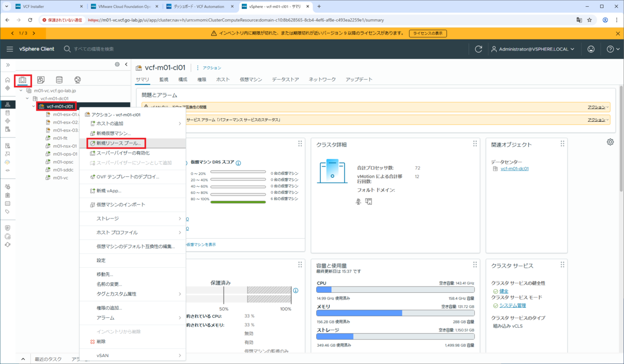Open Content Libraries icon in left sidebar
The image size is (624, 364).
tap(7, 113)
